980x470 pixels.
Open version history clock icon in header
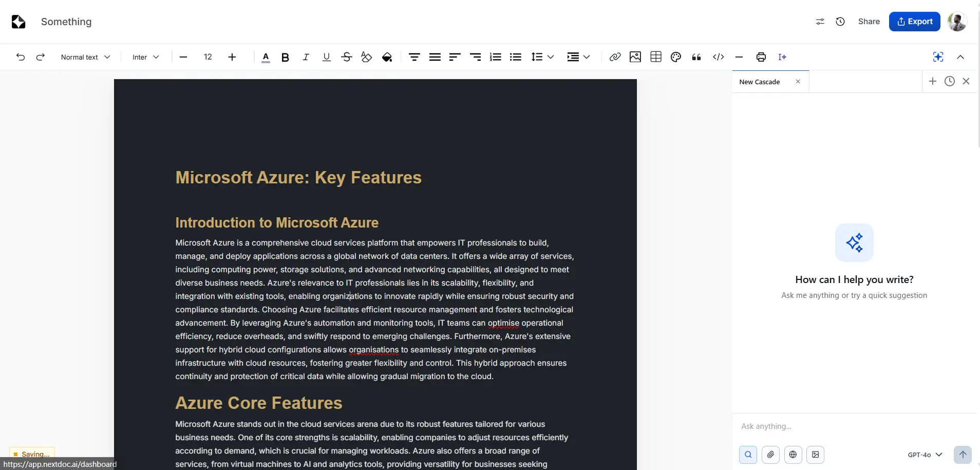click(x=840, y=22)
